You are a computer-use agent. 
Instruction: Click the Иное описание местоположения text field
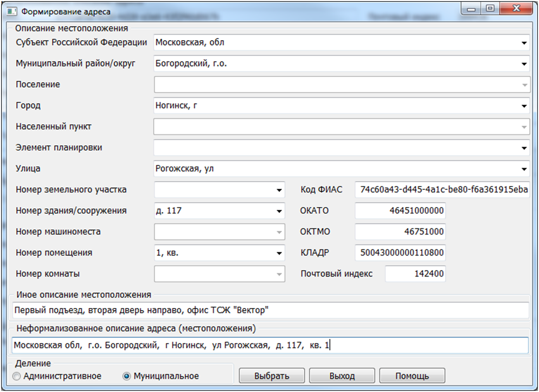pos(269,310)
